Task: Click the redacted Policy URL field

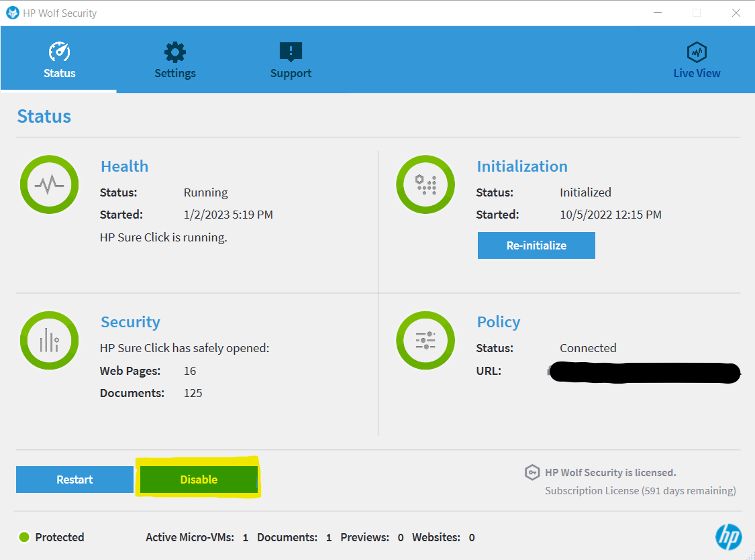Action: [644, 372]
